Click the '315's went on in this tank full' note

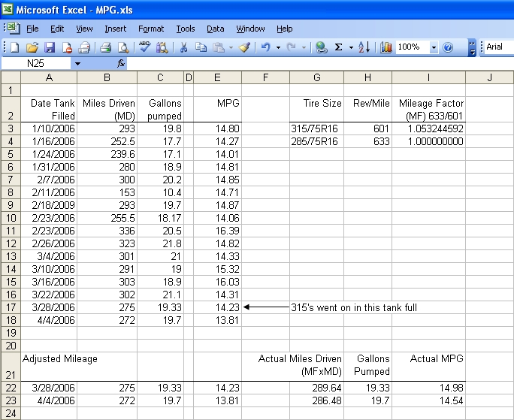click(354, 307)
